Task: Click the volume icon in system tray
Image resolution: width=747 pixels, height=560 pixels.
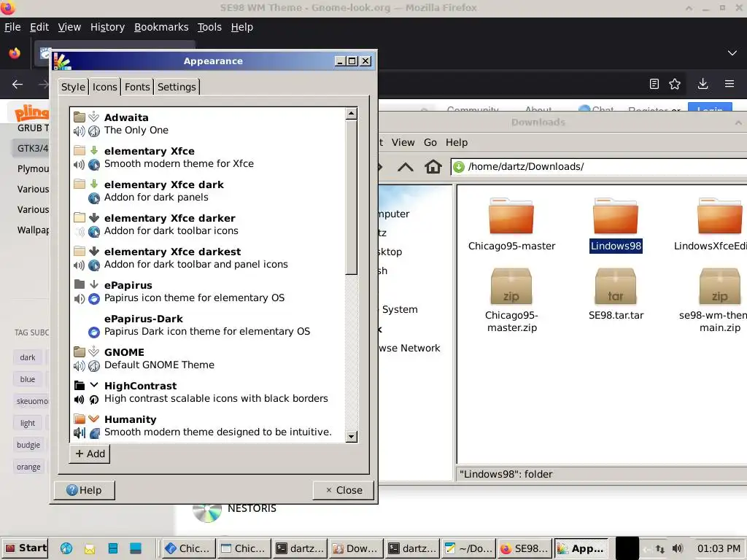Action: pos(677,548)
